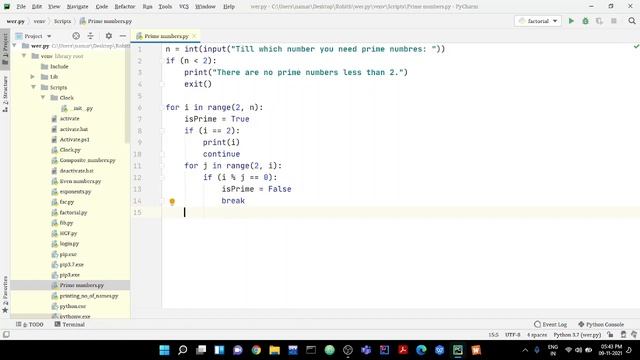
Task: Switch to PyCharm taskbar icon
Action: point(458,350)
